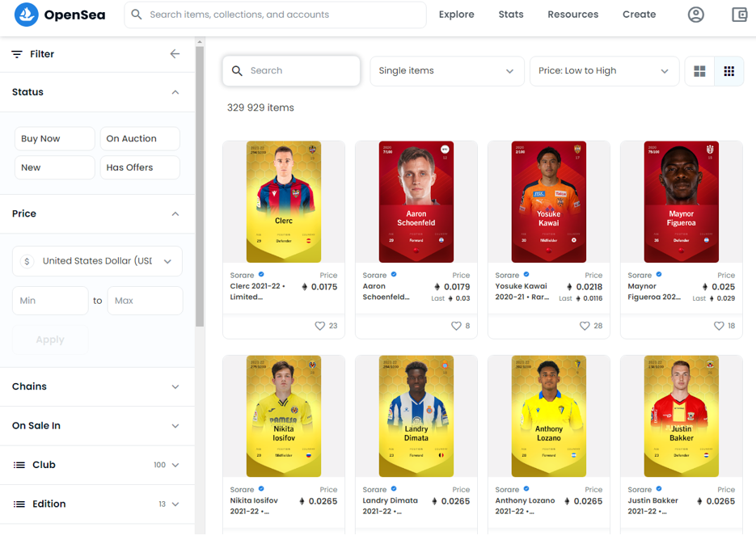Expand the Chains section

pyautogui.click(x=97, y=386)
